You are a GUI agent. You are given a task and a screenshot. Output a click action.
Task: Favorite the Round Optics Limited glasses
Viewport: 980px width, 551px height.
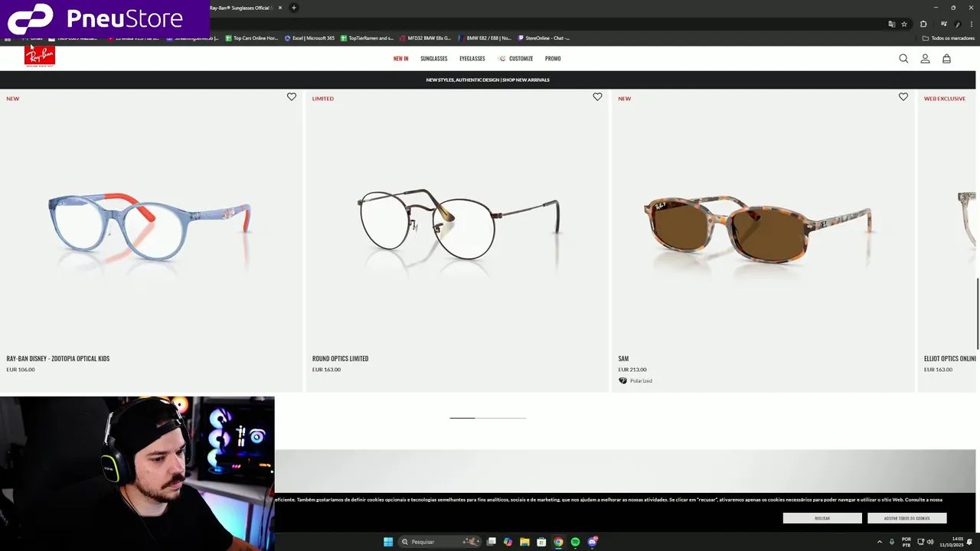click(597, 97)
